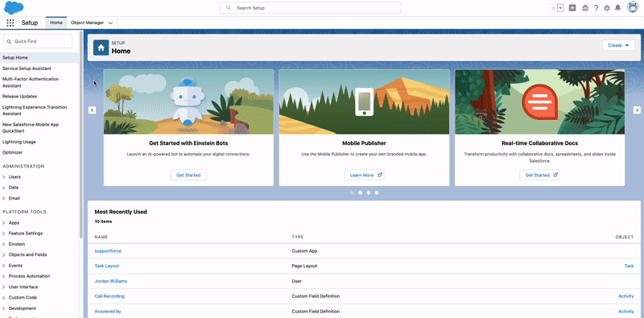Open the Object Manager tab dropdown chevron
Image resolution: width=644 pixels, height=318 pixels.
pos(110,23)
